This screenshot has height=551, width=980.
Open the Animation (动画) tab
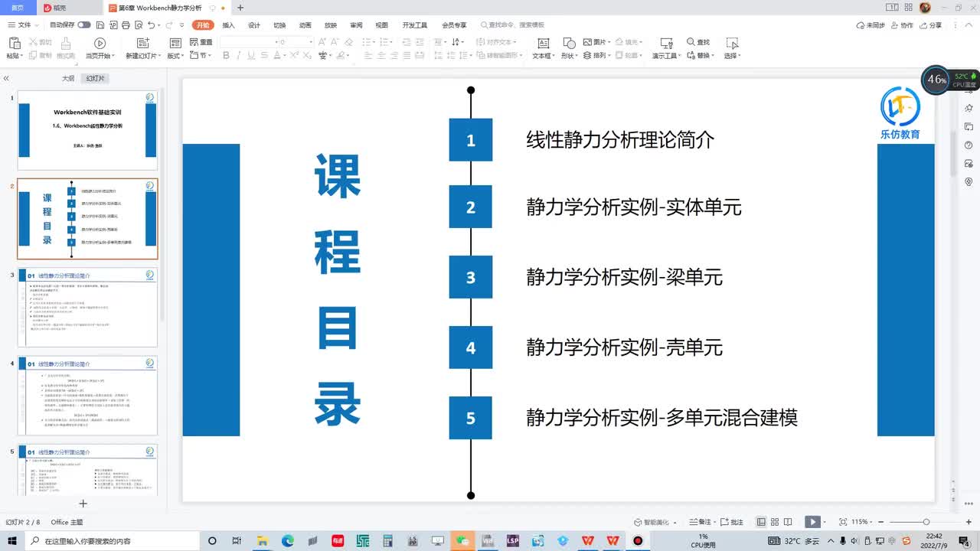[x=305, y=25]
